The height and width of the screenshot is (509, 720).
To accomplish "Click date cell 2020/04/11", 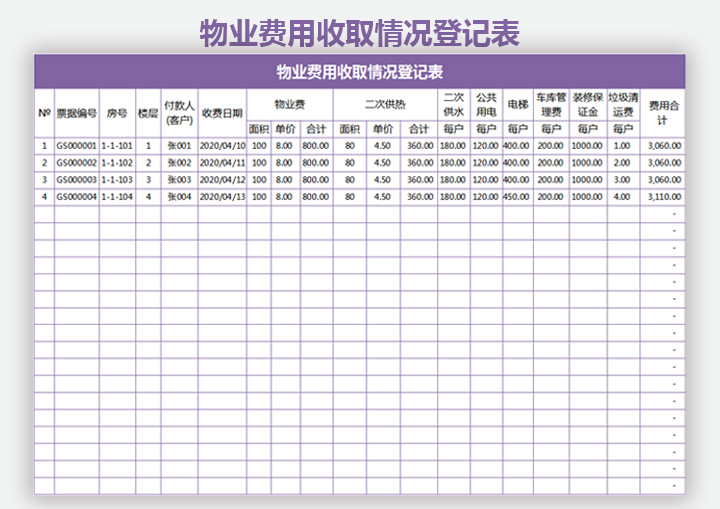I will point(222,163).
